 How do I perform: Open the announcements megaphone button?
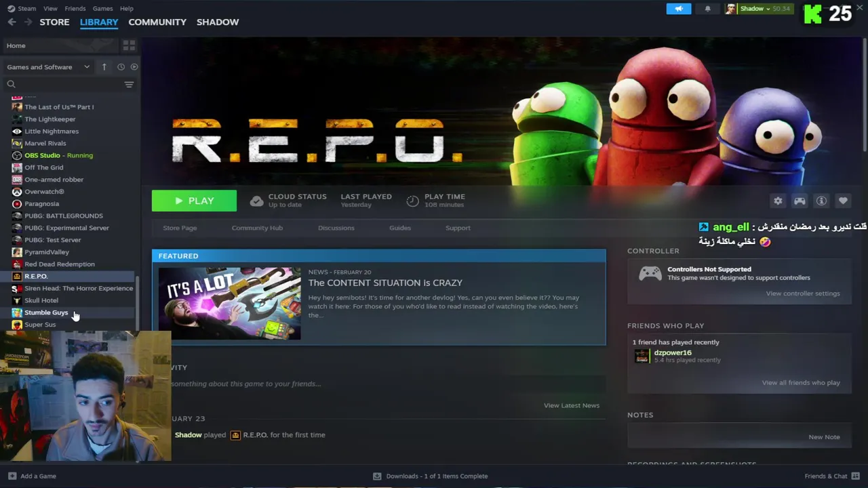click(x=679, y=9)
